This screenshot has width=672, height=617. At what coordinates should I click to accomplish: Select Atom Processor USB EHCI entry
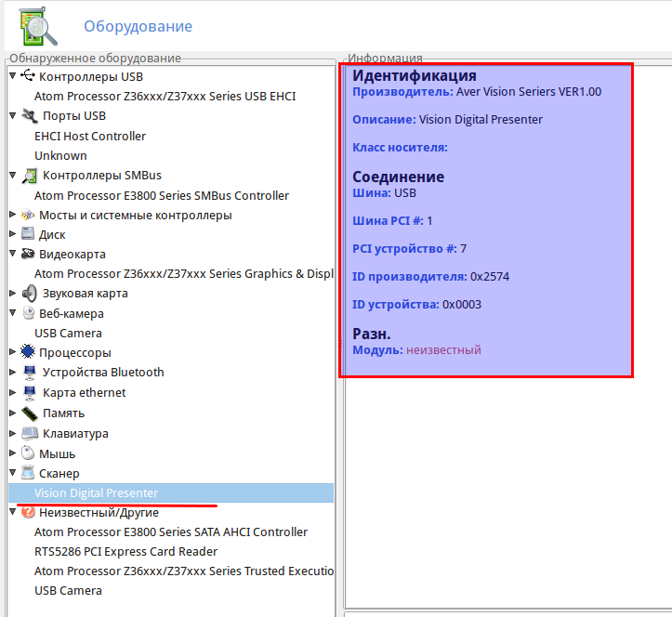(165, 96)
